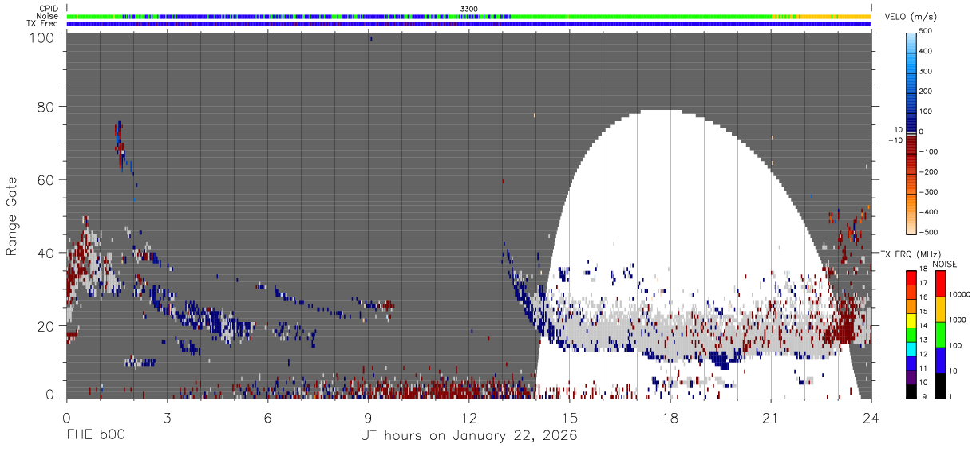Click the TX FRQ (MHz) legend title
Viewport: 980px width, 452px height.
coord(909,254)
